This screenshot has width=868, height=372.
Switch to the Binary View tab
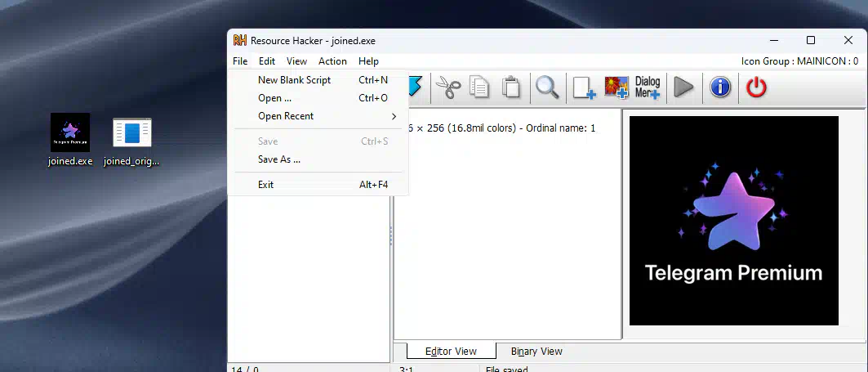[536, 352]
